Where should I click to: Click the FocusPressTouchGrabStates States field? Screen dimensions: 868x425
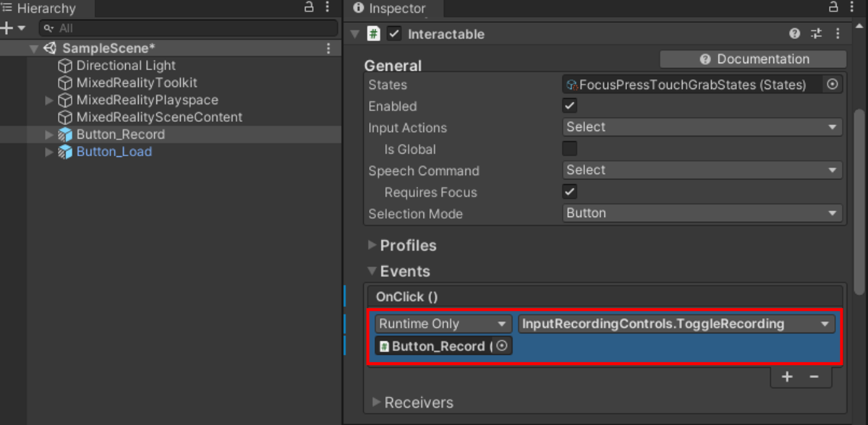tap(692, 85)
